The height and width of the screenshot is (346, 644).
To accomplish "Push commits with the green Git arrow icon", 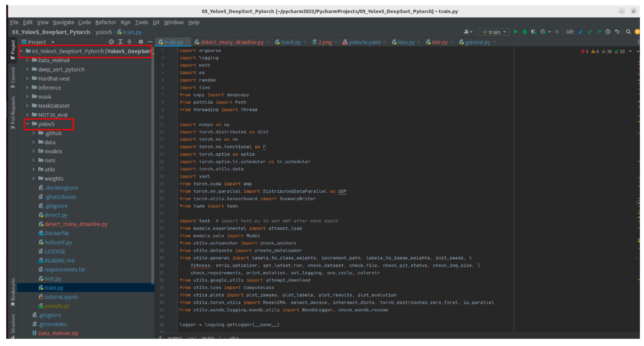I will point(599,32).
